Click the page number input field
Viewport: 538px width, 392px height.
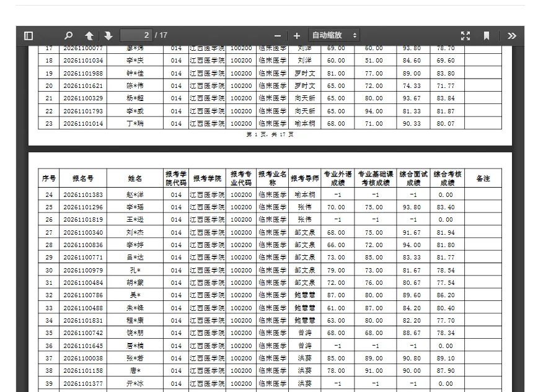click(x=136, y=35)
